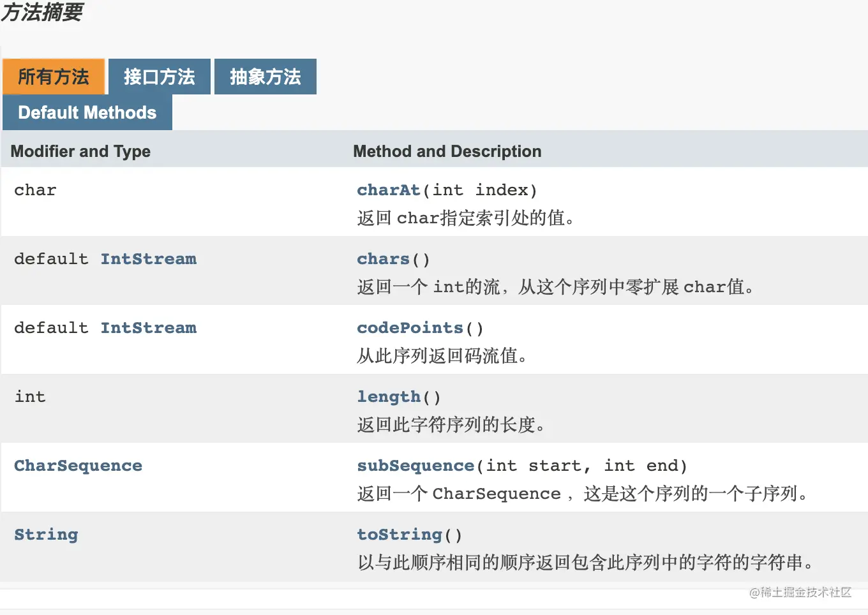Screen dimensions: 868x615
Task: Open IntStream type in codePoints row
Action: point(148,328)
